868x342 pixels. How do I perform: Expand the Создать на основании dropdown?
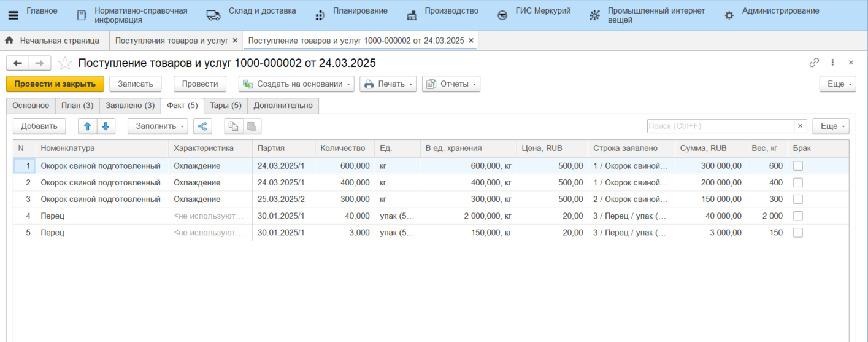point(296,84)
